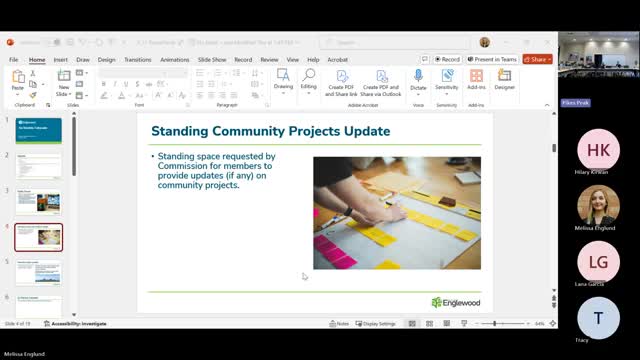The width and height of the screenshot is (640, 360).
Task: Click the Cut scissors icon
Action: click(33, 73)
